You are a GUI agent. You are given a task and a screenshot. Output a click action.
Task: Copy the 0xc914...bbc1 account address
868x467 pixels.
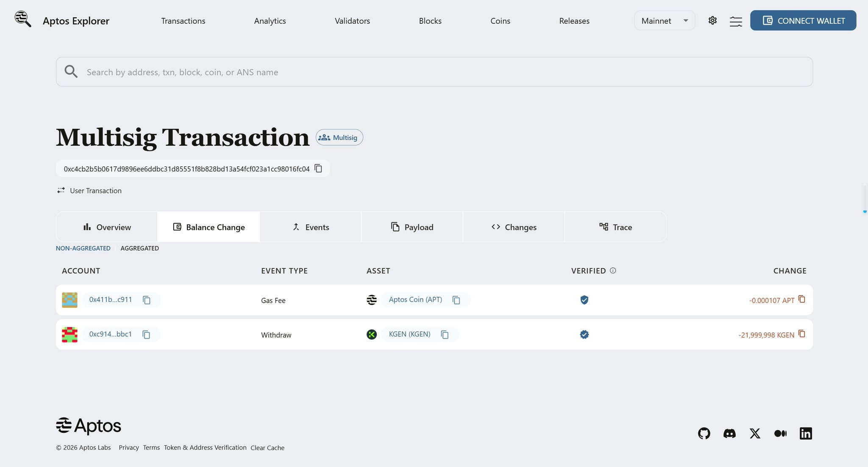pyautogui.click(x=146, y=334)
